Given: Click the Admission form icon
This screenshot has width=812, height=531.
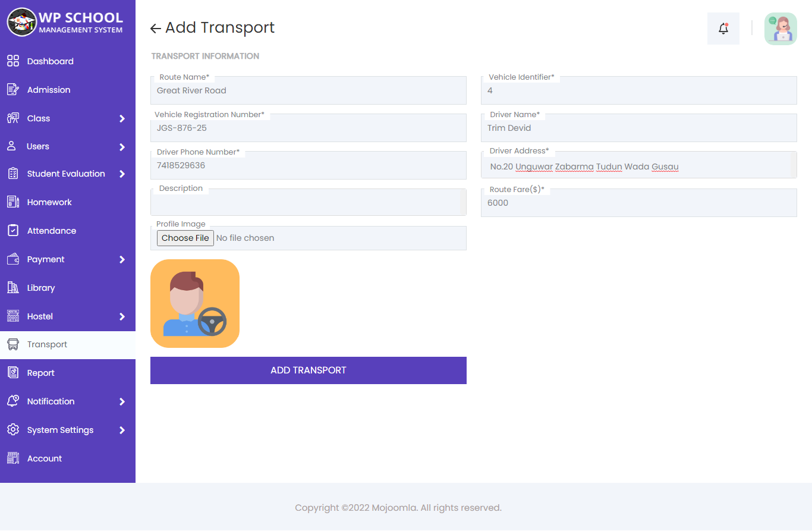Looking at the screenshot, I should pos(13,90).
